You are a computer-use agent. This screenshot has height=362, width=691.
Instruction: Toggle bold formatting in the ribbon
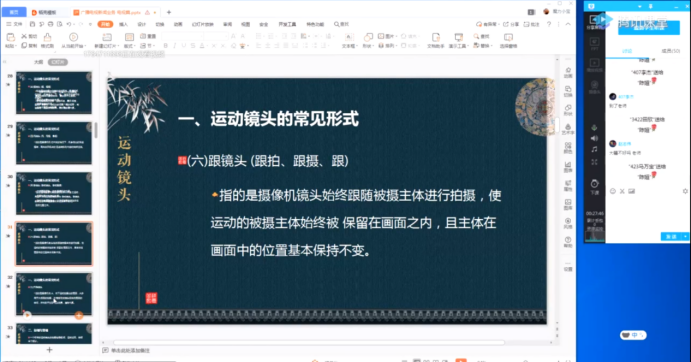[166, 45]
